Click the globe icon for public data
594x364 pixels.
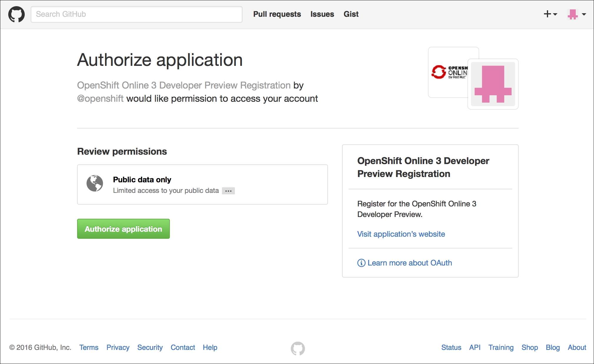coord(95,183)
